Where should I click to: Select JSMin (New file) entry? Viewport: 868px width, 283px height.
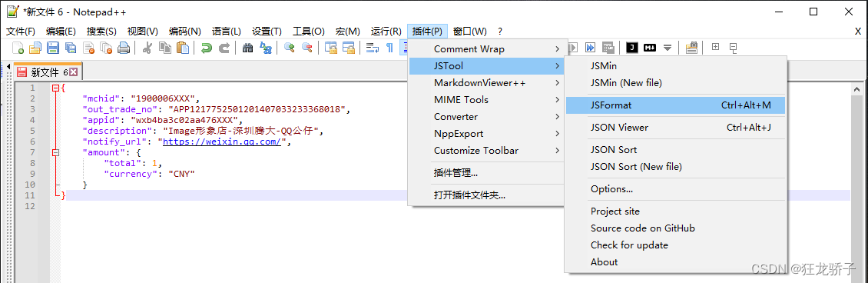[x=675, y=82]
